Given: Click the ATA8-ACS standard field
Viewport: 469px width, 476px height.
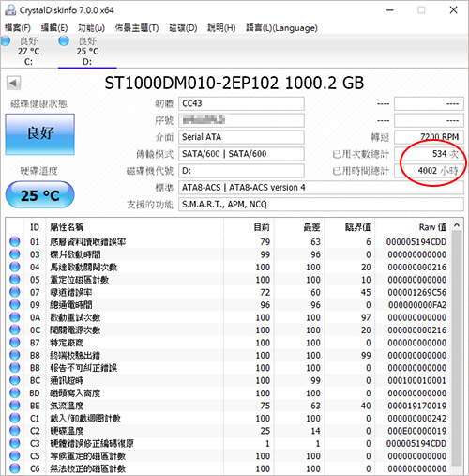Looking at the screenshot, I should click(321, 188).
